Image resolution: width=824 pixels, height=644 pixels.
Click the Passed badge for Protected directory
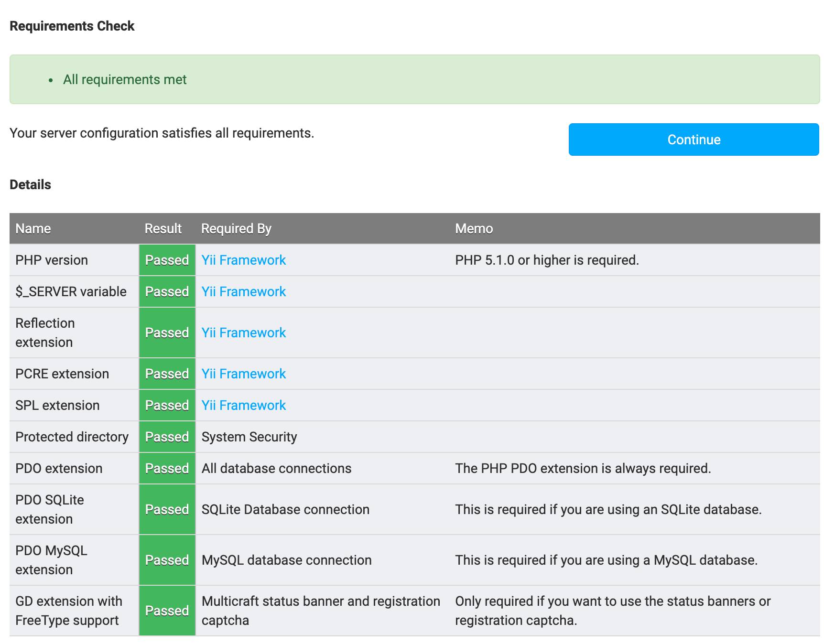(x=166, y=436)
